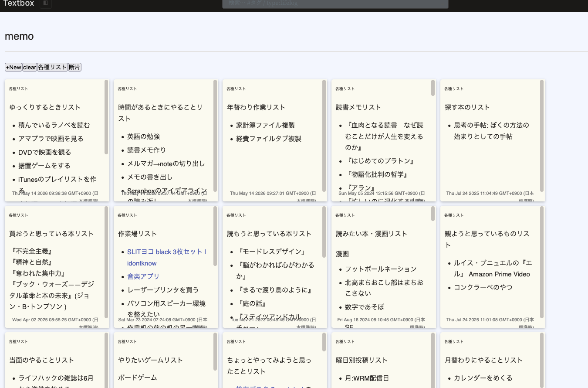Open the 月替わりにやることリスト card title
The width and height of the screenshot is (588, 388).
pos(483,360)
